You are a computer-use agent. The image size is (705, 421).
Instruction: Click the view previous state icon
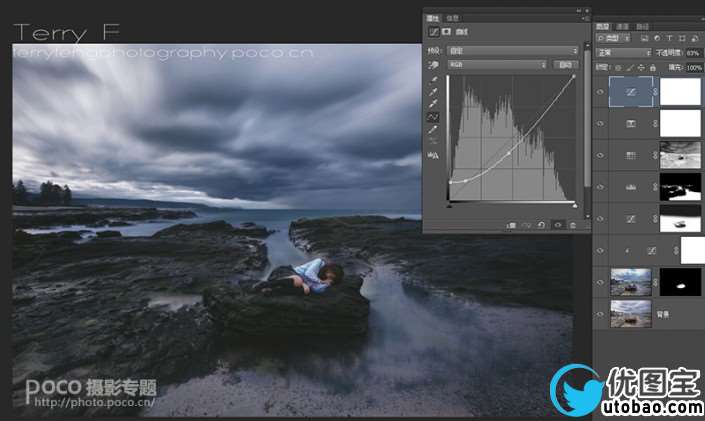point(527,225)
